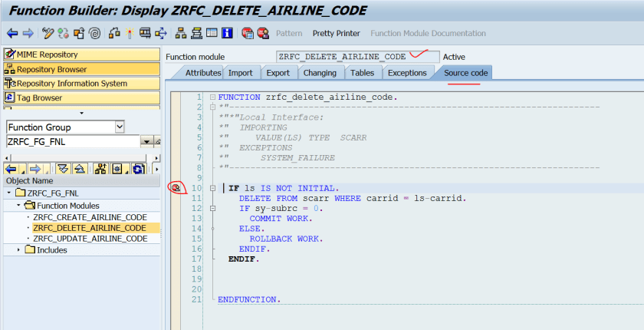Open favorites dropdown triangle in tree toolbar

(x=127, y=170)
